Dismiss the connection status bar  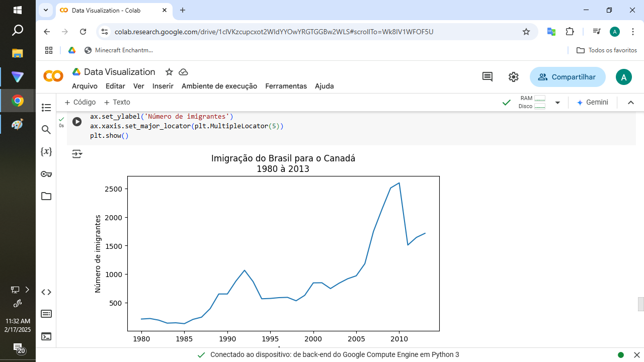tap(636, 354)
